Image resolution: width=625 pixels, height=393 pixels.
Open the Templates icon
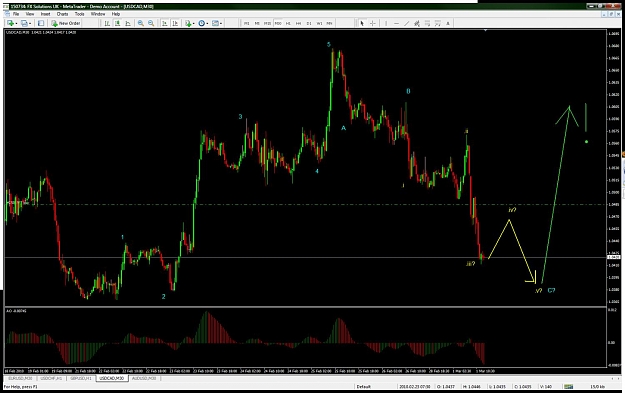(x=215, y=24)
